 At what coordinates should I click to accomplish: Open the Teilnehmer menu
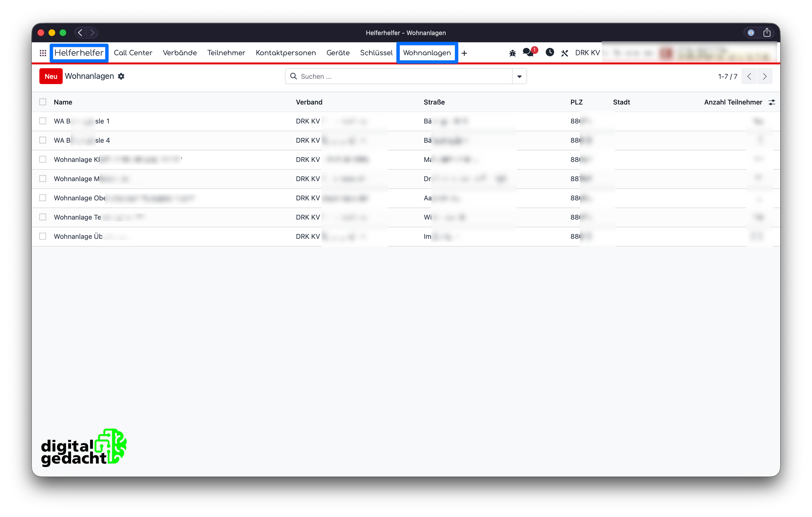point(226,53)
